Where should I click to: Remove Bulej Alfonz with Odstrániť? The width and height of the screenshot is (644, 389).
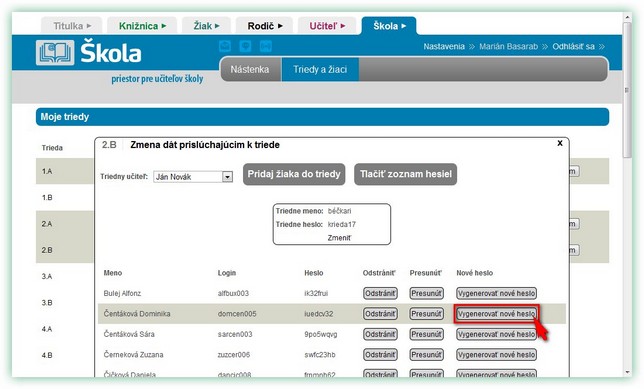coord(380,293)
